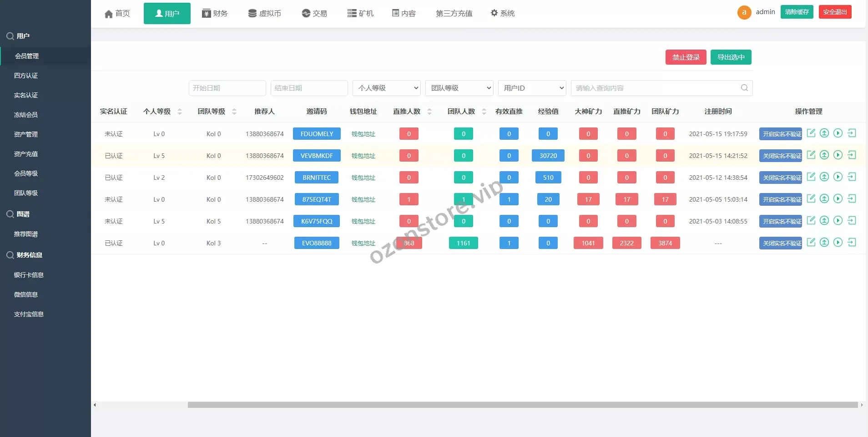The width and height of the screenshot is (868, 437).
Task: Click the horizontal scrollbar at table bottom
Action: pyautogui.click(x=522, y=405)
